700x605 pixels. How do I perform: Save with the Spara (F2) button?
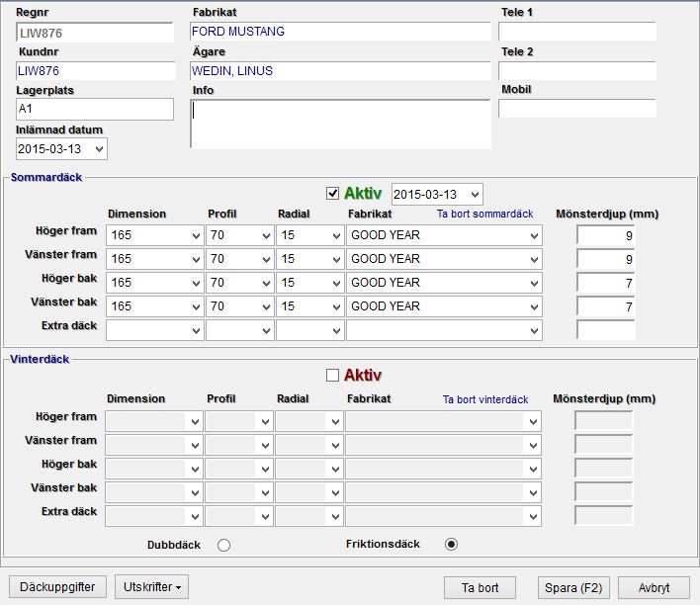tap(573, 587)
